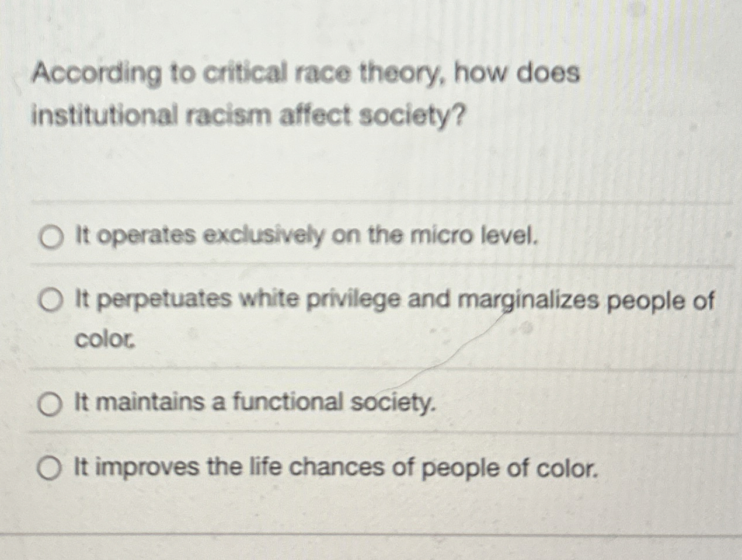Click the maintains a functional society text
The image size is (742, 560).
tap(255, 402)
